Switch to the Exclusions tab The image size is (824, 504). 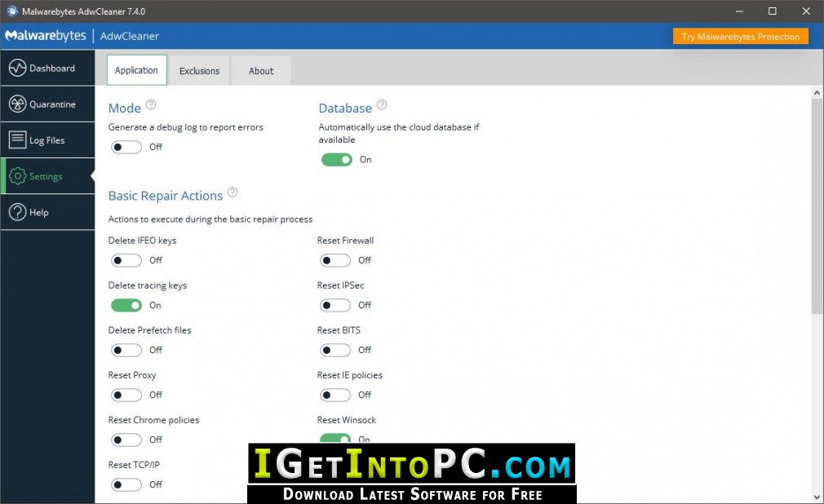199,71
